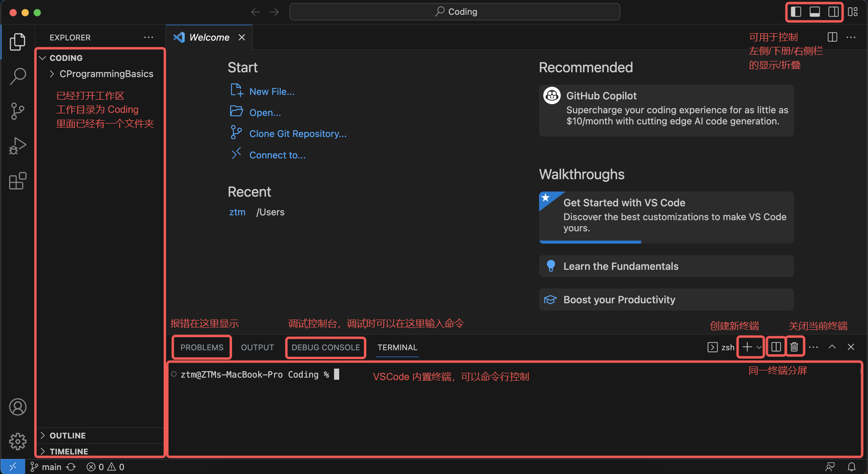Open the recent ztm folder
Image resolution: width=868 pixels, height=474 pixels.
point(237,212)
